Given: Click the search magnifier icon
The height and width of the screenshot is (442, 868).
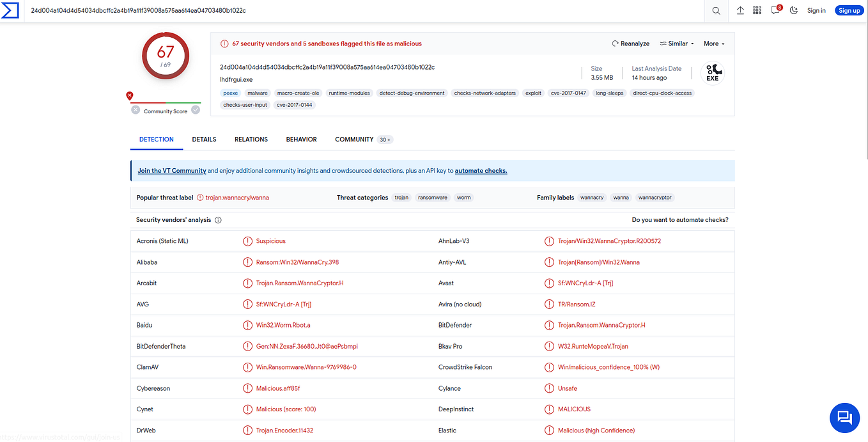Looking at the screenshot, I should click(716, 10).
